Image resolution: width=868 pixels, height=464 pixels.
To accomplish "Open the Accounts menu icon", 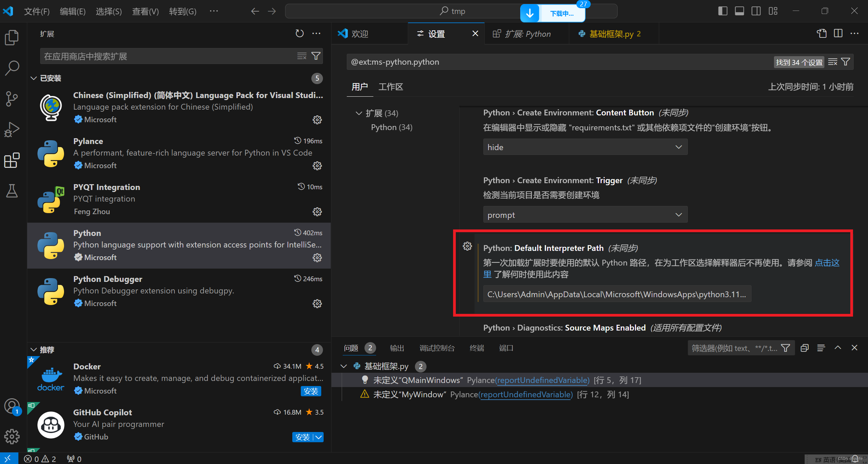I will (x=12, y=406).
